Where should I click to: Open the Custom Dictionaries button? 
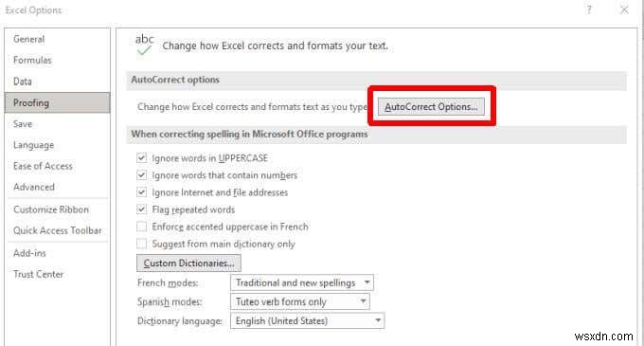188,263
